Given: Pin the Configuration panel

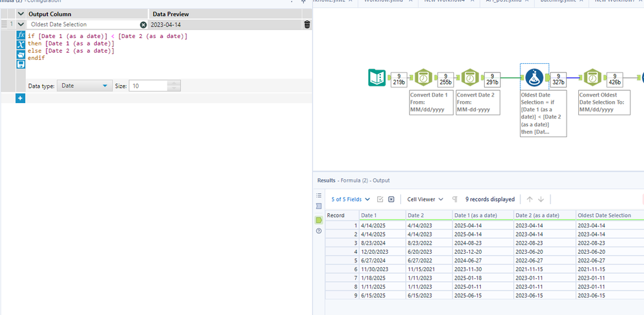Looking at the screenshot, I should tap(304, 1).
